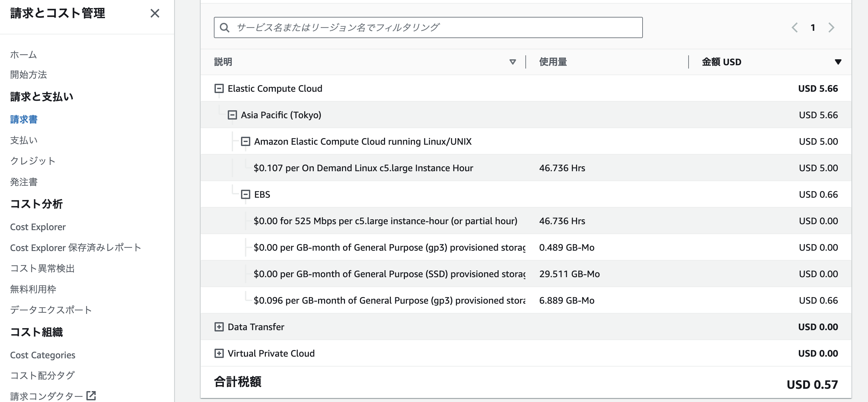Open the Cost Explorer page

(38, 227)
